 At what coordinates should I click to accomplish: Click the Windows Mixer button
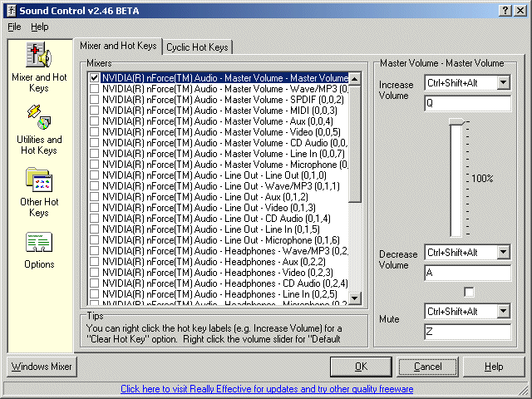[42, 367]
